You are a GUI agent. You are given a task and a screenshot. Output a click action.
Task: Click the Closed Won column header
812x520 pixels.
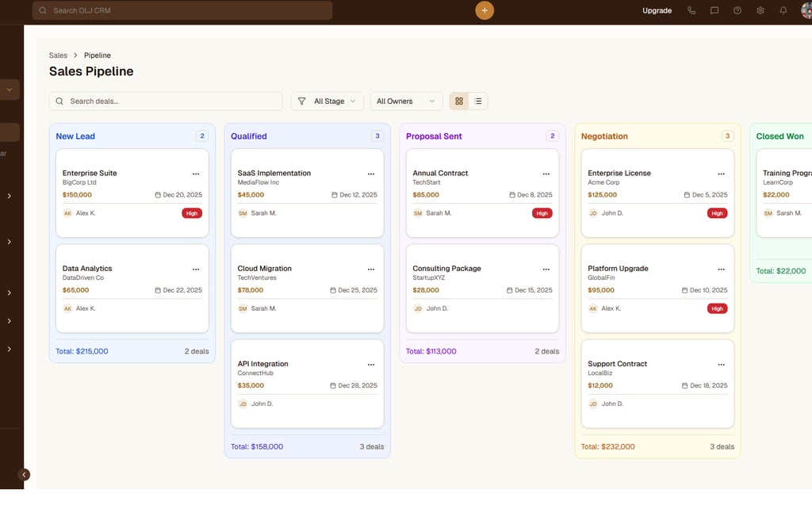pyautogui.click(x=779, y=136)
